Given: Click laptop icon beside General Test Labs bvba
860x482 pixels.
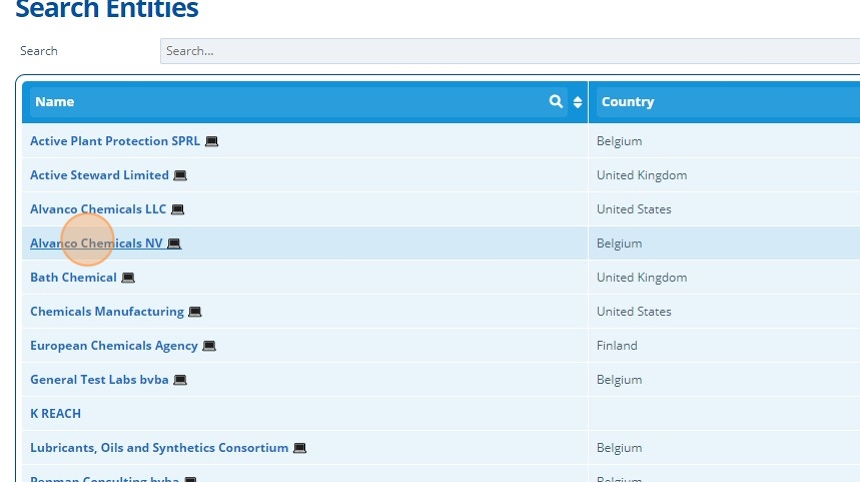Looking at the screenshot, I should click(180, 380).
